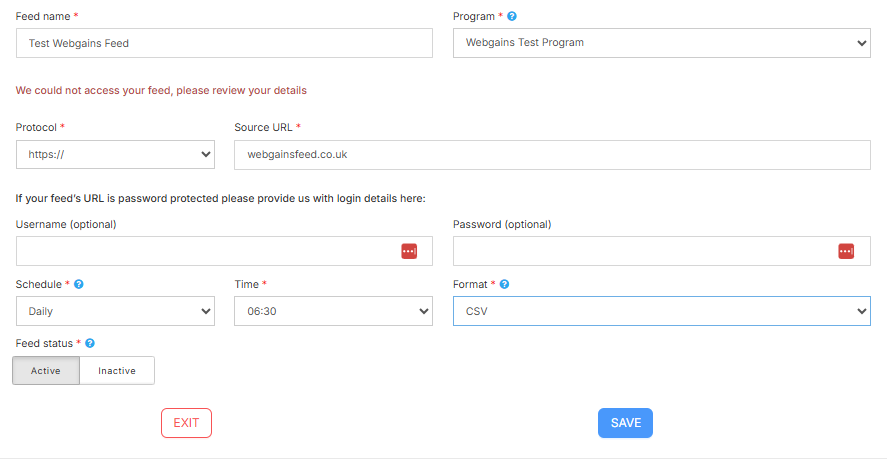Set feed status to Inactive
This screenshot has height=459, width=887.
(x=117, y=370)
